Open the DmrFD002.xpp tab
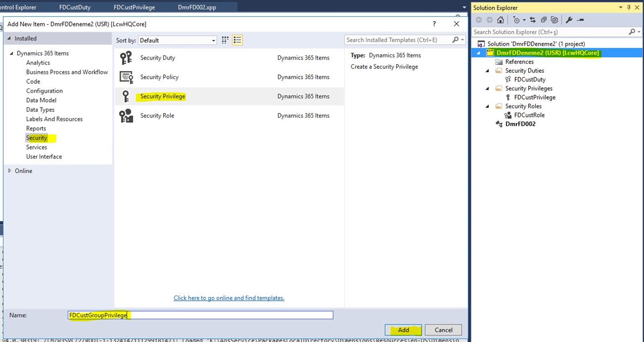Image resolution: width=644 pixels, height=342 pixels. (197, 7)
